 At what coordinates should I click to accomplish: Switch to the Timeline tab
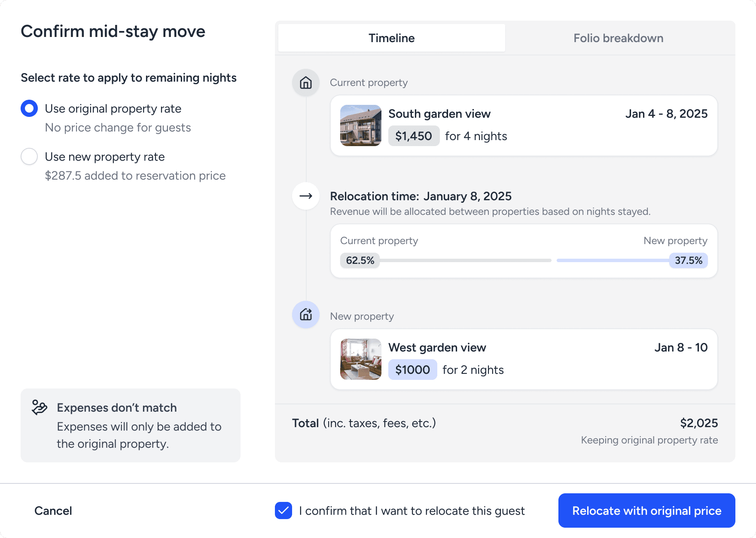point(392,38)
